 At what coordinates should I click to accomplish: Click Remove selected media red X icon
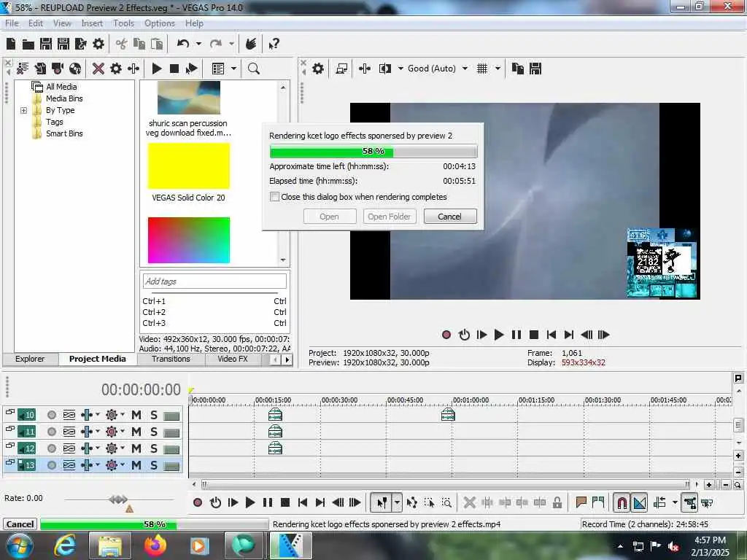[98, 69]
